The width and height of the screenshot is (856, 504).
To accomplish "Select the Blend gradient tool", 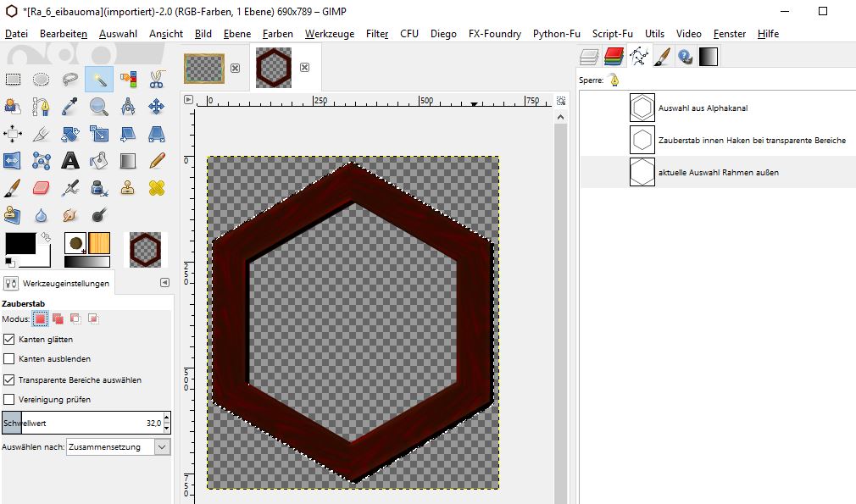I will point(128,161).
